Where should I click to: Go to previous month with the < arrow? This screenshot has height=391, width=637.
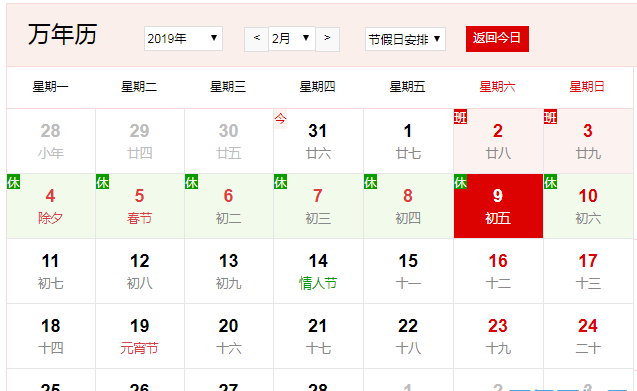point(256,39)
